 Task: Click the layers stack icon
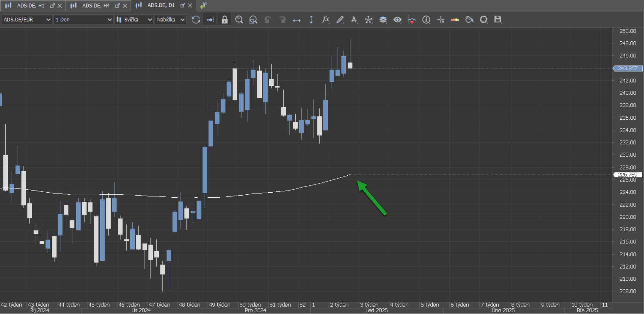point(383,20)
